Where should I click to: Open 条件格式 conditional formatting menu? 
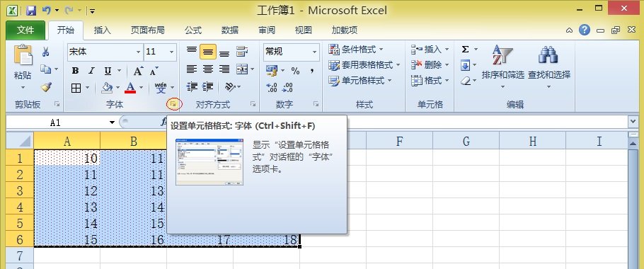coord(356,50)
